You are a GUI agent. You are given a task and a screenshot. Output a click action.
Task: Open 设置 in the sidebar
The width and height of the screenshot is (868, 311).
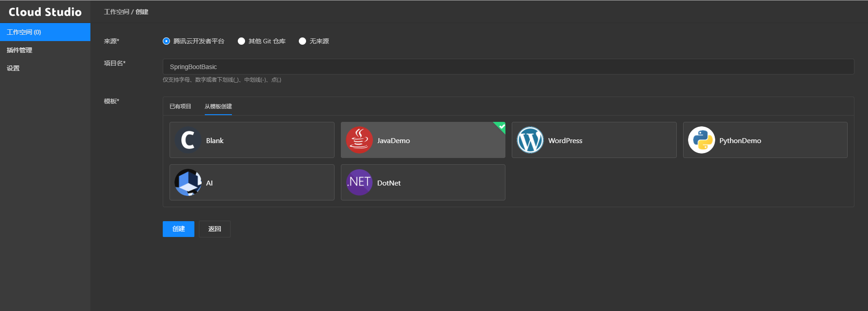[45, 68]
